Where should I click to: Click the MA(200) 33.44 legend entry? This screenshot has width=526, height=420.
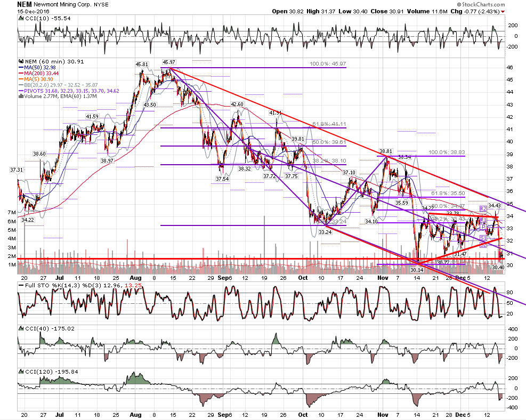point(38,73)
